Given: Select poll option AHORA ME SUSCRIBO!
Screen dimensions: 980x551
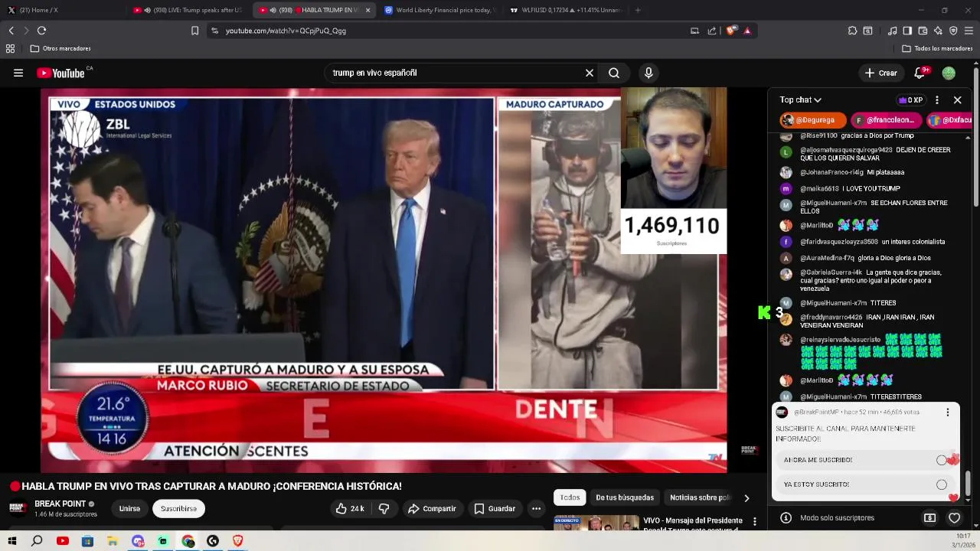Looking at the screenshot, I should click(865, 460).
